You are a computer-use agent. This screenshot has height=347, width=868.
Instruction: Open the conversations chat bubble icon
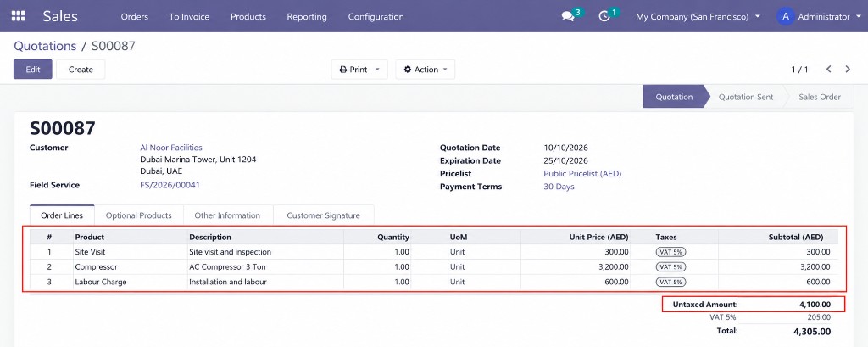click(x=568, y=17)
